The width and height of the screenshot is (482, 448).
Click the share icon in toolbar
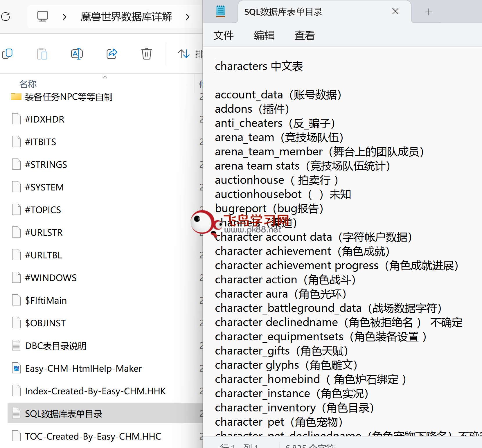[112, 54]
